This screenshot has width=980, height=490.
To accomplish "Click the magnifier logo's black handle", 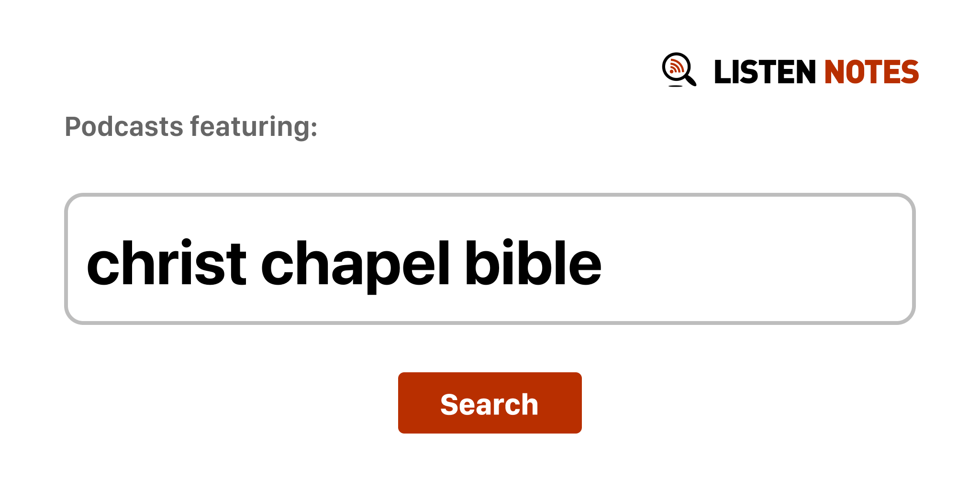I will (x=690, y=80).
